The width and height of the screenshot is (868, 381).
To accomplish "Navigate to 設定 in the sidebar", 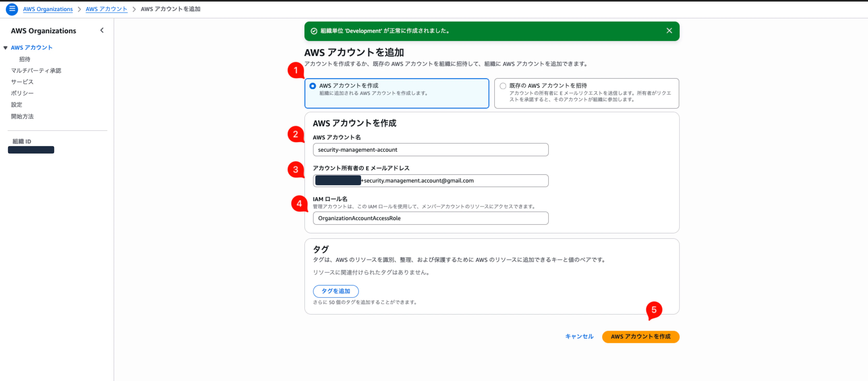I will [x=16, y=104].
